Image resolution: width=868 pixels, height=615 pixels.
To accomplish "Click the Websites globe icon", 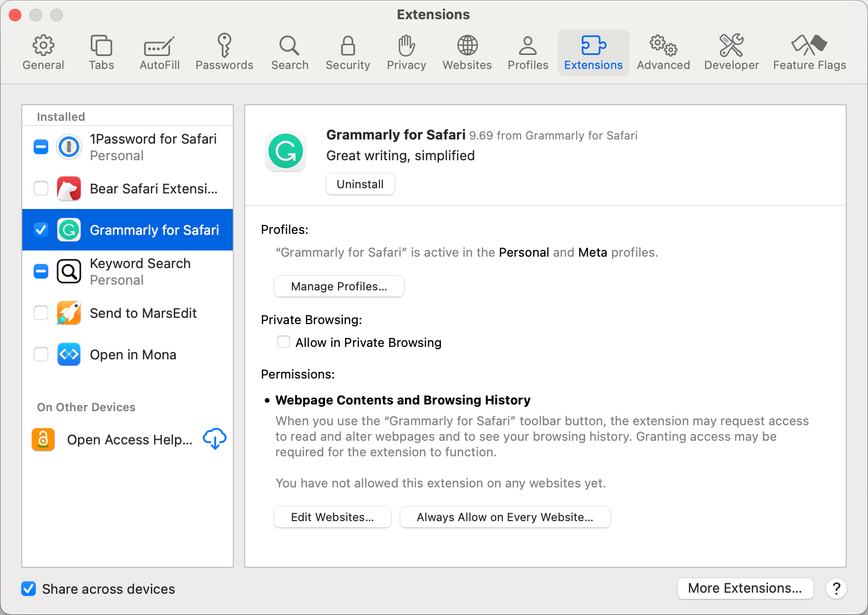I will (x=467, y=46).
